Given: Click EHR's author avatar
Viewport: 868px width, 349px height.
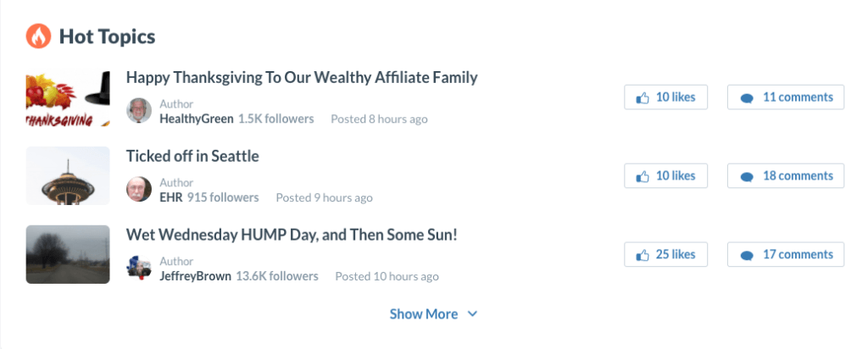Looking at the screenshot, I should click(139, 190).
